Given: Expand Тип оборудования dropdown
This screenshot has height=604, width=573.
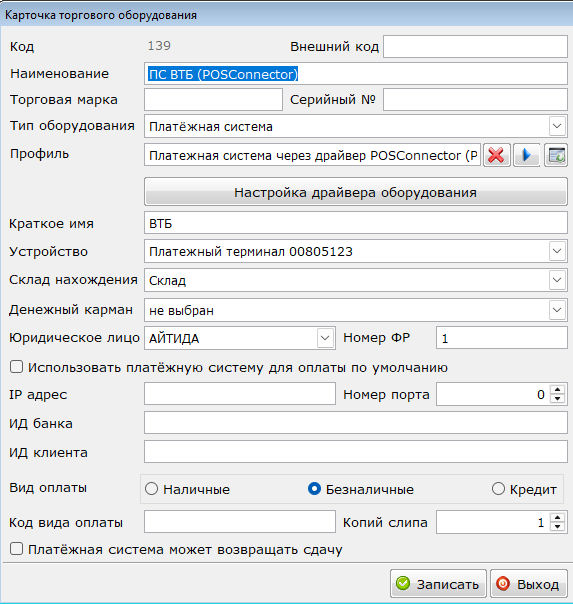Looking at the screenshot, I should [557, 126].
